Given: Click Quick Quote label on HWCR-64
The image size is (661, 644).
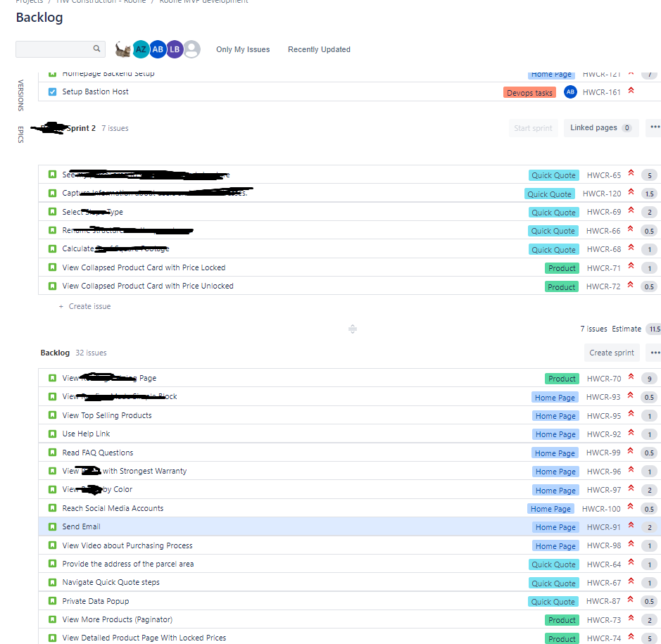Looking at the screenshot, I should [x=553, y=564].
